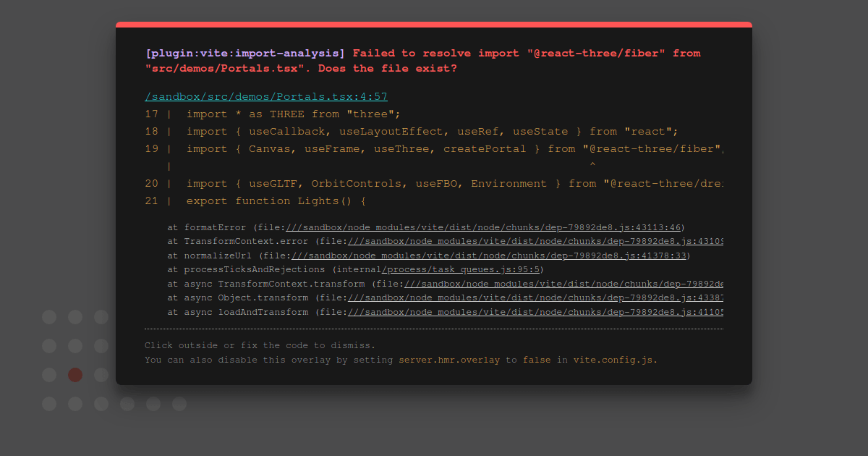Select line 19 importing from @react-three/fiber
This screenshot has height=456, width=868.
click(x=434, y=148)
